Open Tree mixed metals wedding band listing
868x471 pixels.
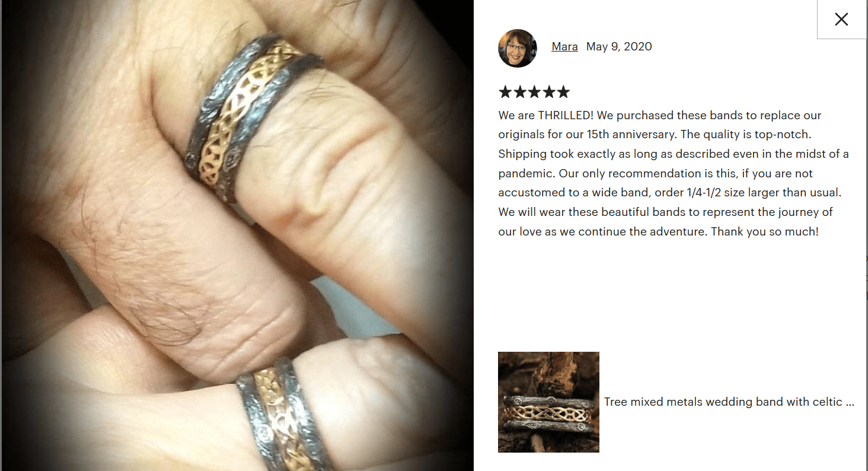tap(729, 402)
